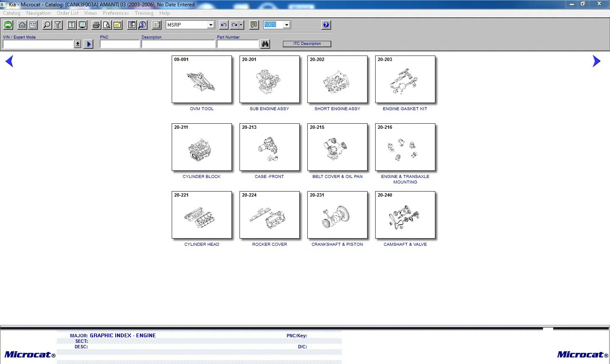
Task: Click the PNC input field
Action: click(x=120, y=44)
